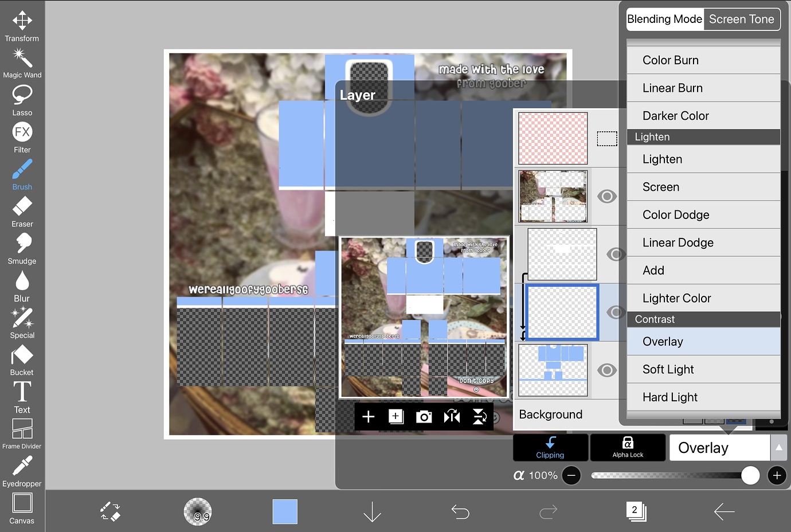Viewport: 791px width, 532px height.
Task: Select the Eyedropper tool
Action: 22,471
